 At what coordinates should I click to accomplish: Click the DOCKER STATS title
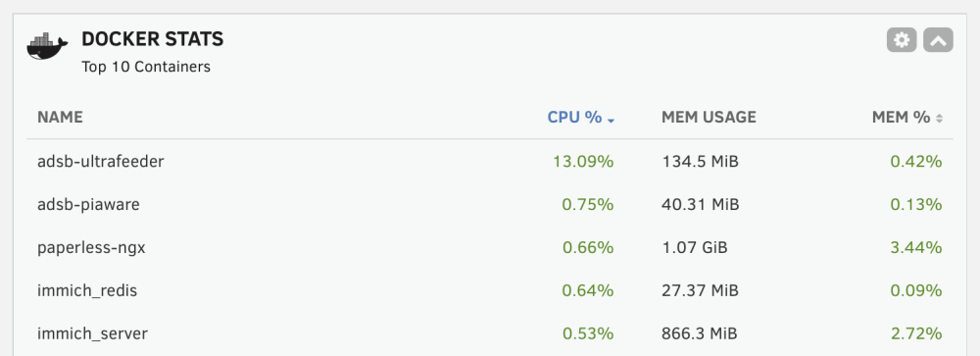(153, 39)
